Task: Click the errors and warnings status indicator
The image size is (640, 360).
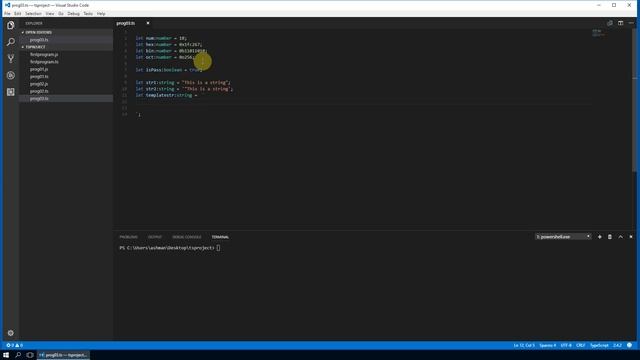Action: click(14, 345)
